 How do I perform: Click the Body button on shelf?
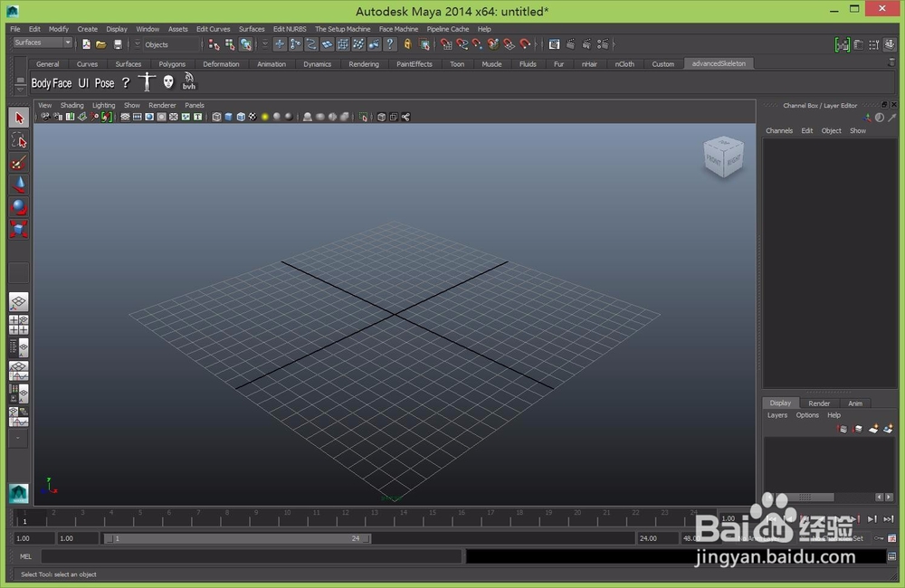pos(41,83)
